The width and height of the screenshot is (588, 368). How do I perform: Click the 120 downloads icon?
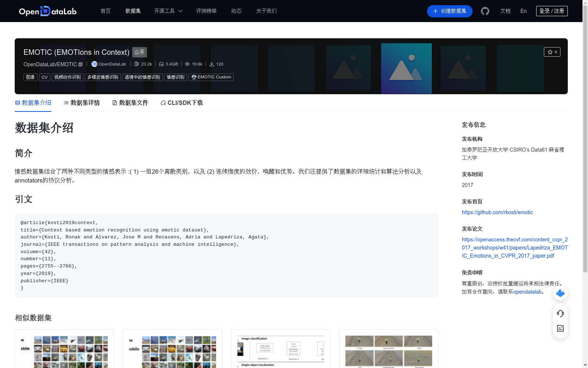pos(212,64)
